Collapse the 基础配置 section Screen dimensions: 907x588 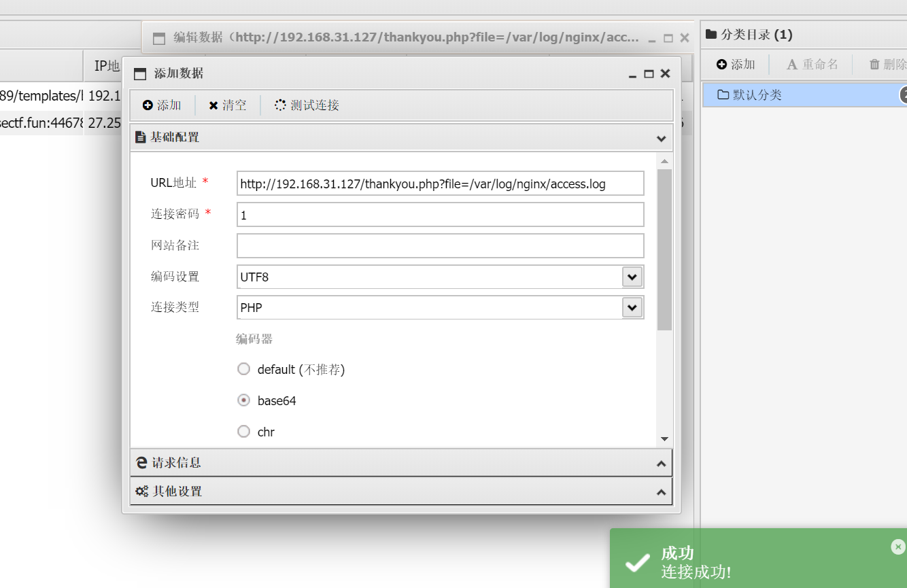[660, 138]
